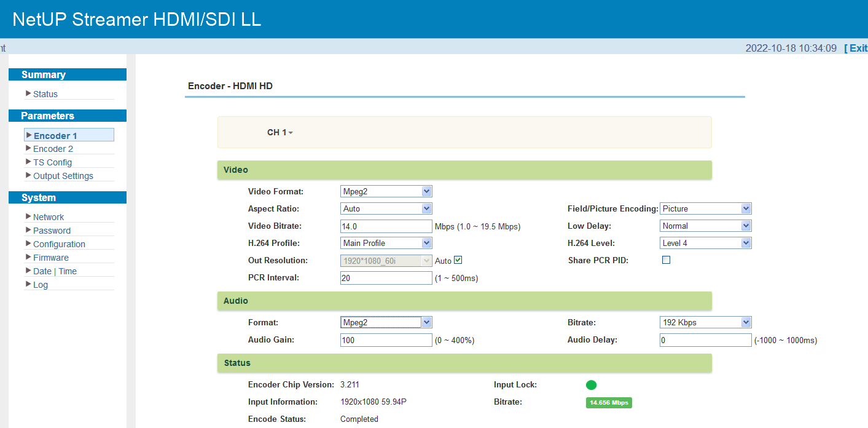Open Network system settings
The image size is (868, 428).
tap(49, 217)
